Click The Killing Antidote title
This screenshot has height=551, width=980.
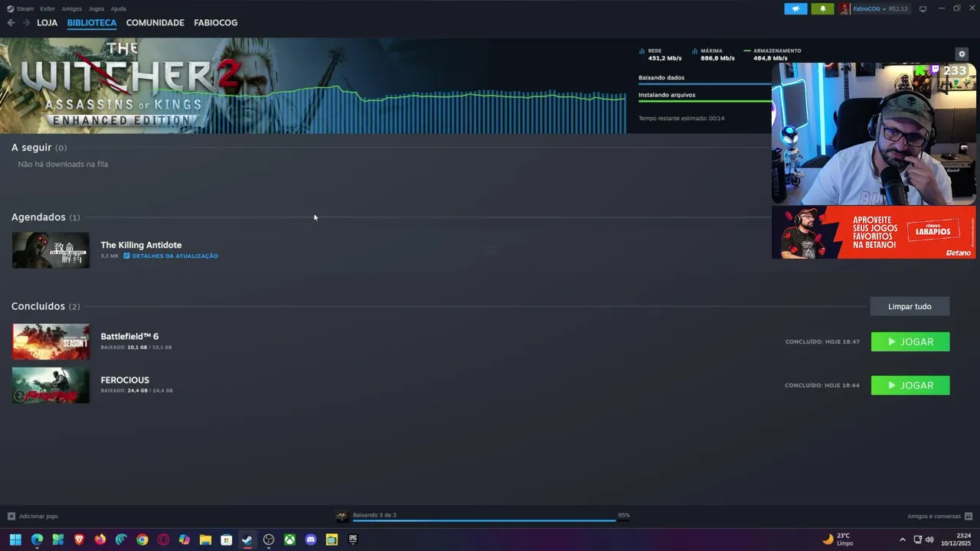[x=141, y=245]
